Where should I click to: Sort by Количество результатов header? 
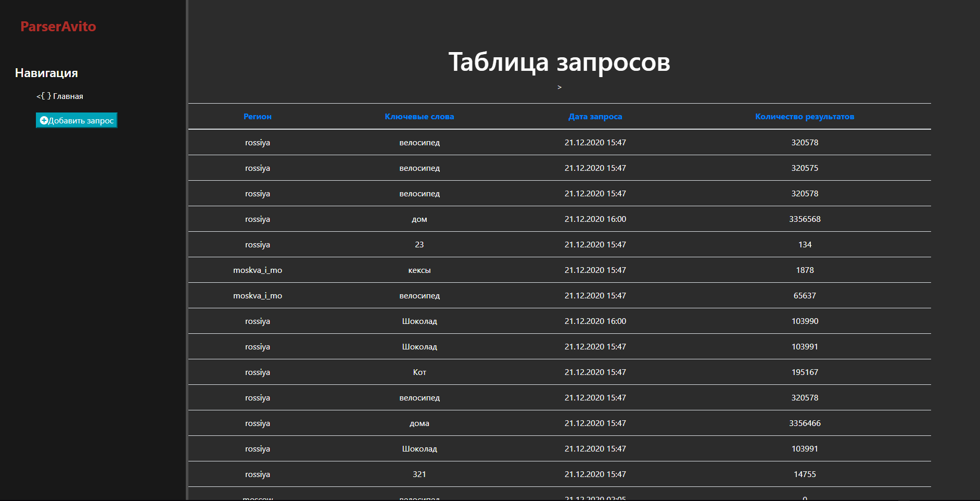[x=805, y=117]
